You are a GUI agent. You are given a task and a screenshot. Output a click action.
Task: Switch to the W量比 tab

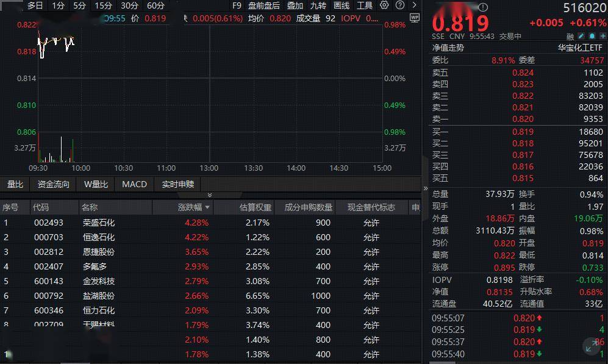(x=96, y=184)
